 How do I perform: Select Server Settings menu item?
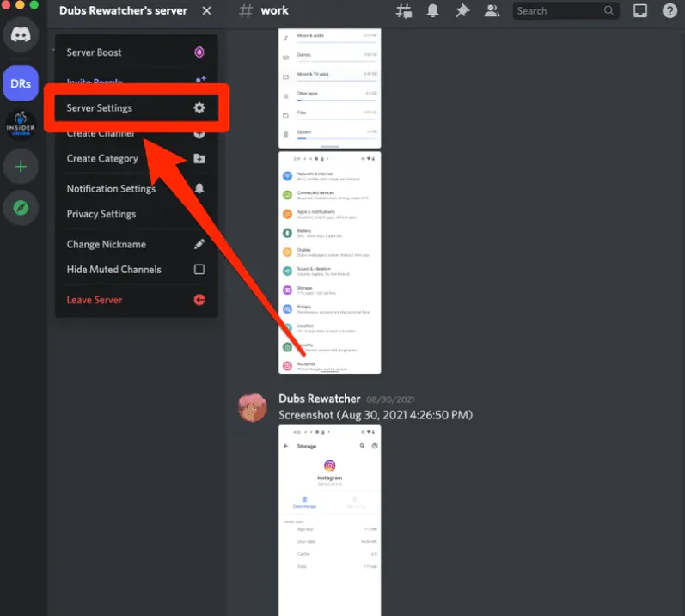[137, 108]
